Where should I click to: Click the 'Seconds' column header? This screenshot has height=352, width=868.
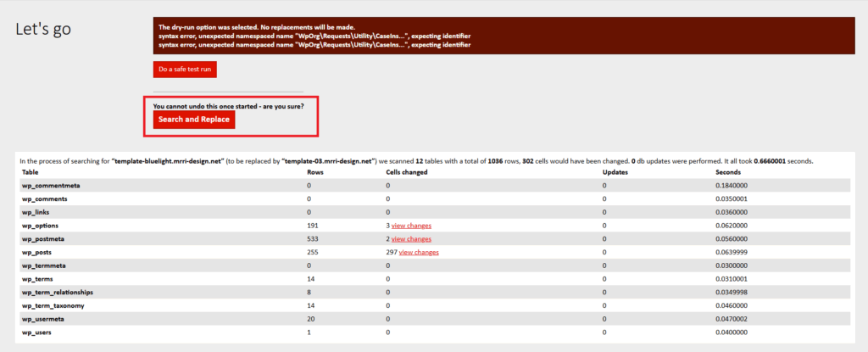(x=728, y=172)
